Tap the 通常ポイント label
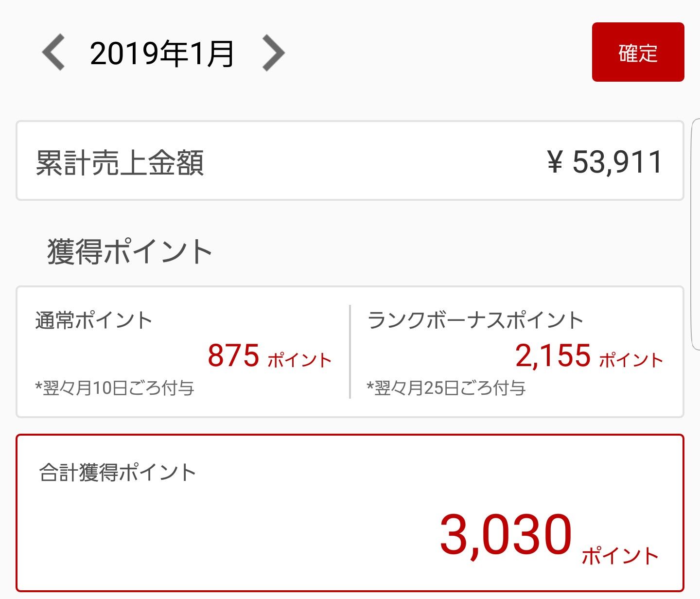This screenshot has height=599, width=700. click(x=94, y=321)
